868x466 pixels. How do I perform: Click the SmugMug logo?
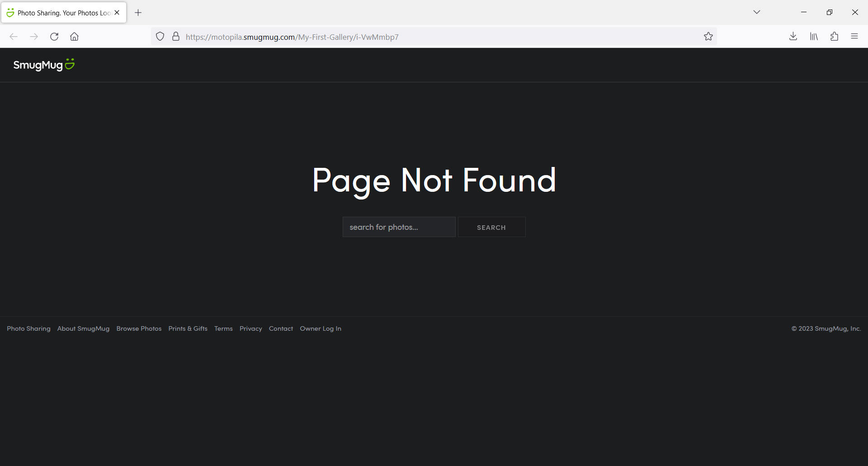[x=44, y=65]
